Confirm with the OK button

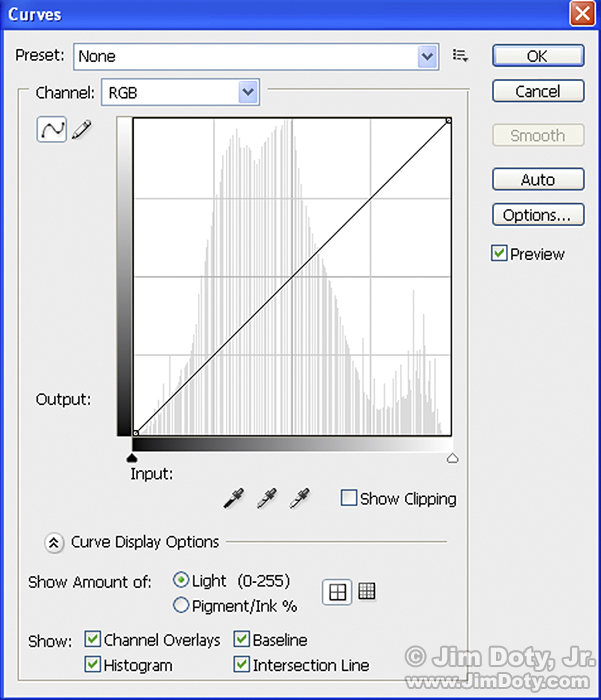(x=538, y=56)
